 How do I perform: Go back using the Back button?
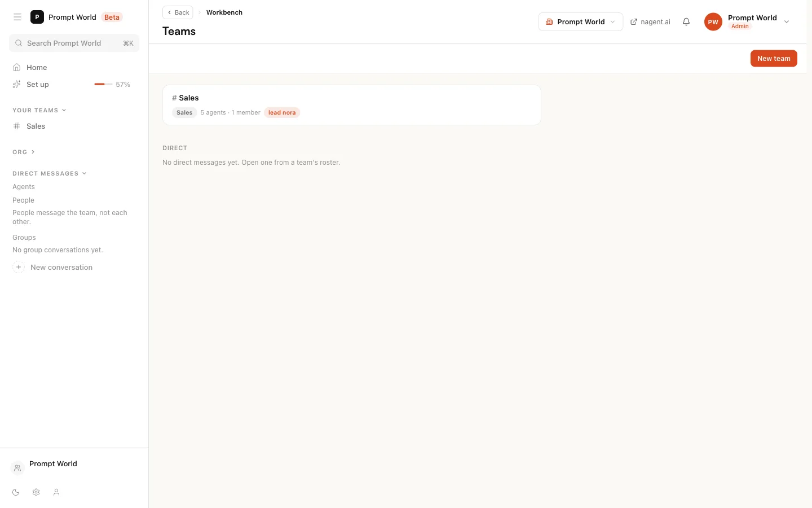178,12
